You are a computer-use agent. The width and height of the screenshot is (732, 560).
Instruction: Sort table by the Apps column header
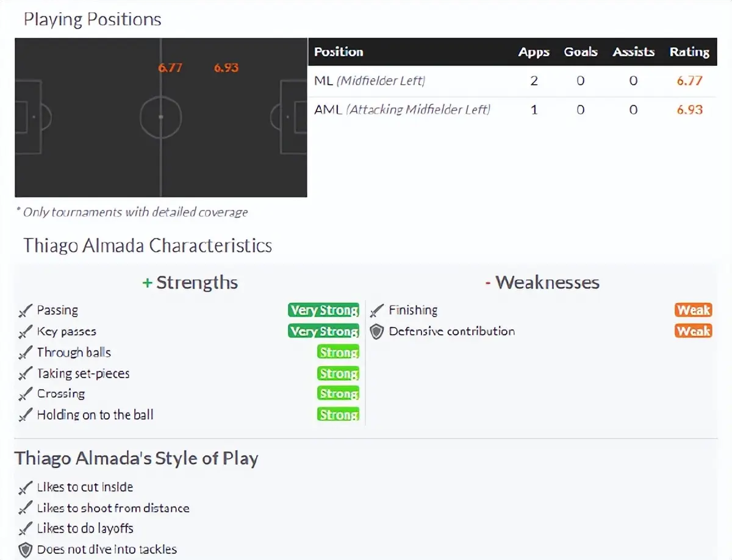(534, 52)
